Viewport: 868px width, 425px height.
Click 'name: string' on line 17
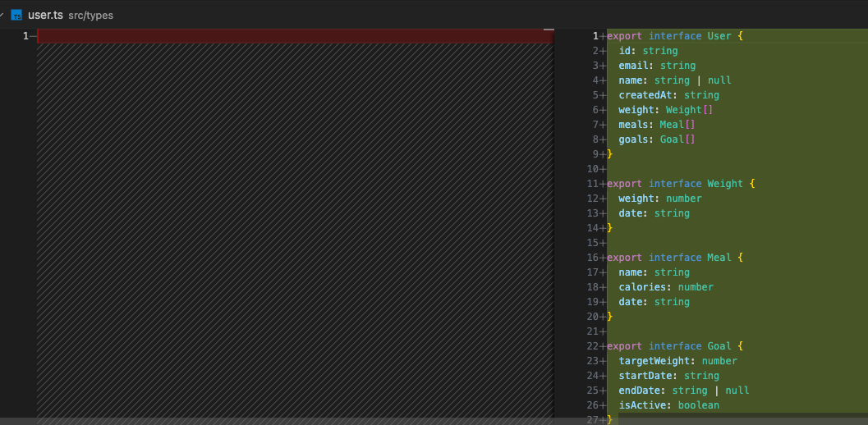pos(654,272)
